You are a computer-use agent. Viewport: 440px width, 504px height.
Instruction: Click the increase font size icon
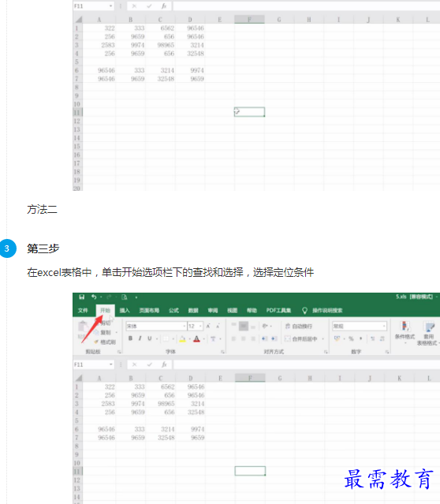208,326
